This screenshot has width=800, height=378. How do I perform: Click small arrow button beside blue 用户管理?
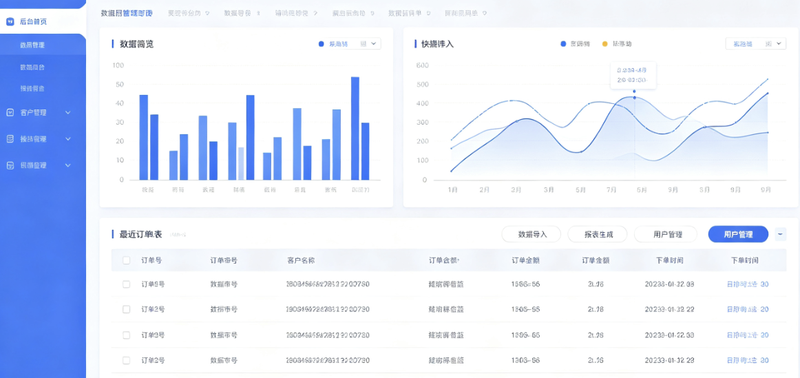(781, 234)
